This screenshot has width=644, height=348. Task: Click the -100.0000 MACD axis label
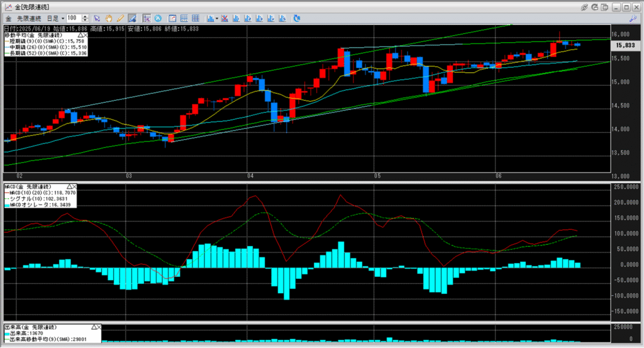coord(625,296)
